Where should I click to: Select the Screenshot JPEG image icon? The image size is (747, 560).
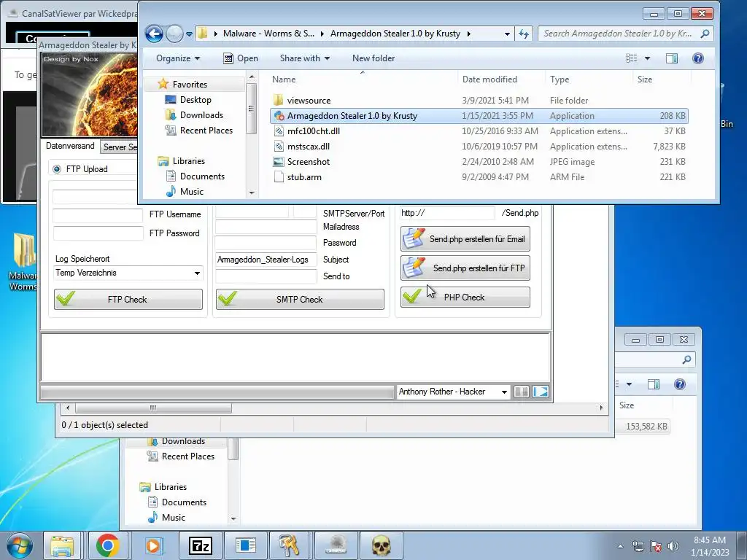pos(279,161)
